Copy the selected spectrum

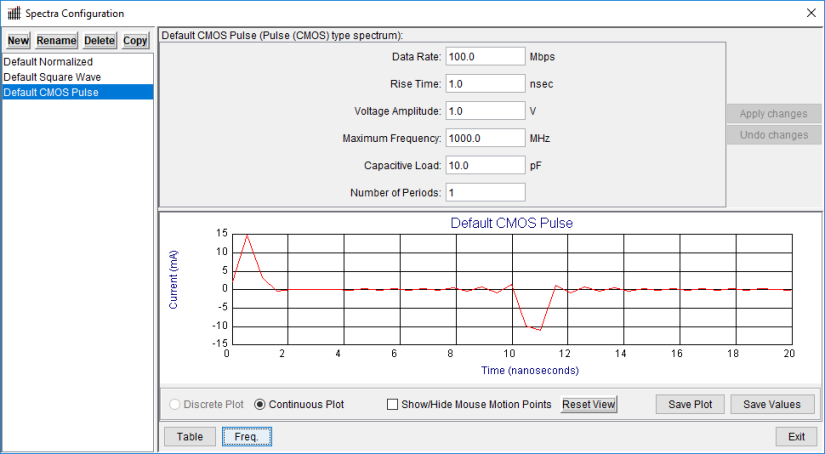pos(135,41)
